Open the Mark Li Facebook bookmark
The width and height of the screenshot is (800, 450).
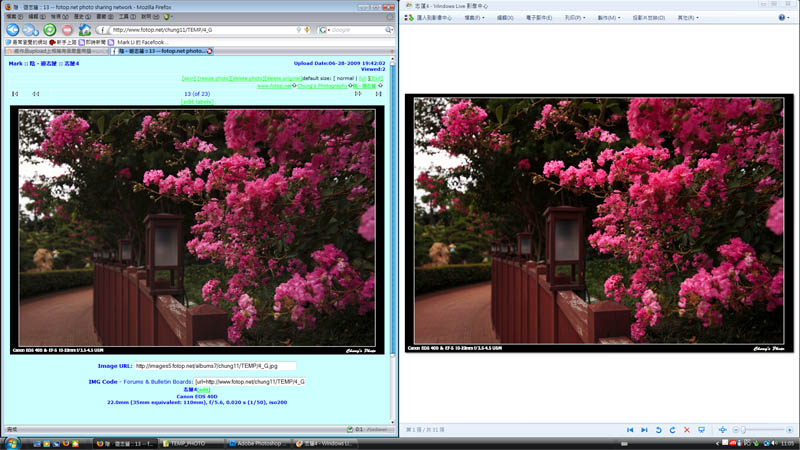(x=137, y=42)
